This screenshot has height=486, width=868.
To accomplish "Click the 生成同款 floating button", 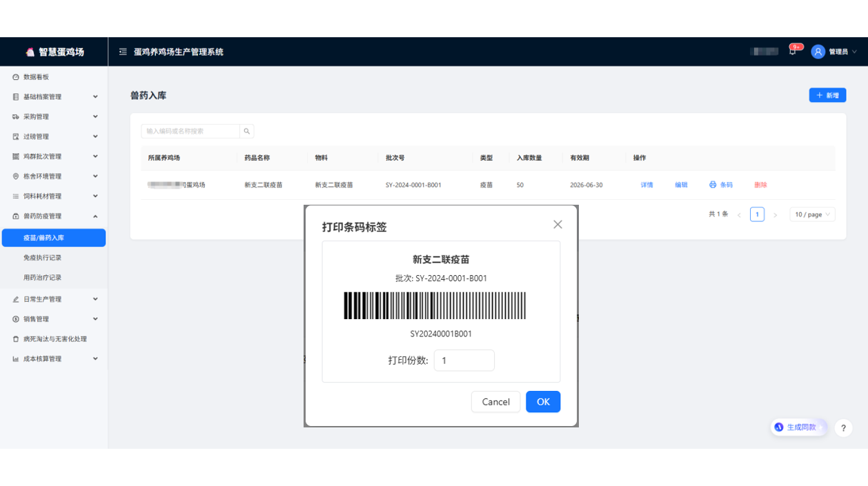I will [x=798, y=427].
